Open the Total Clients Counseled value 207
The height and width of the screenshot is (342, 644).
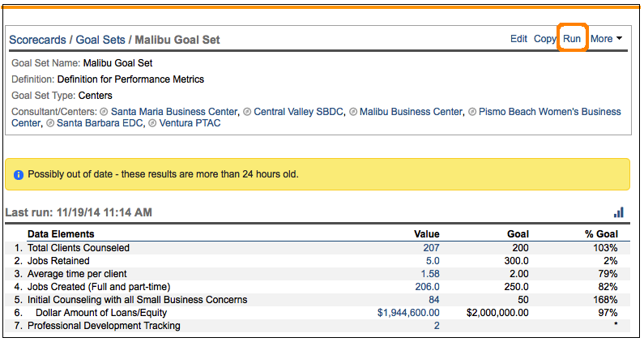point(431,248)
